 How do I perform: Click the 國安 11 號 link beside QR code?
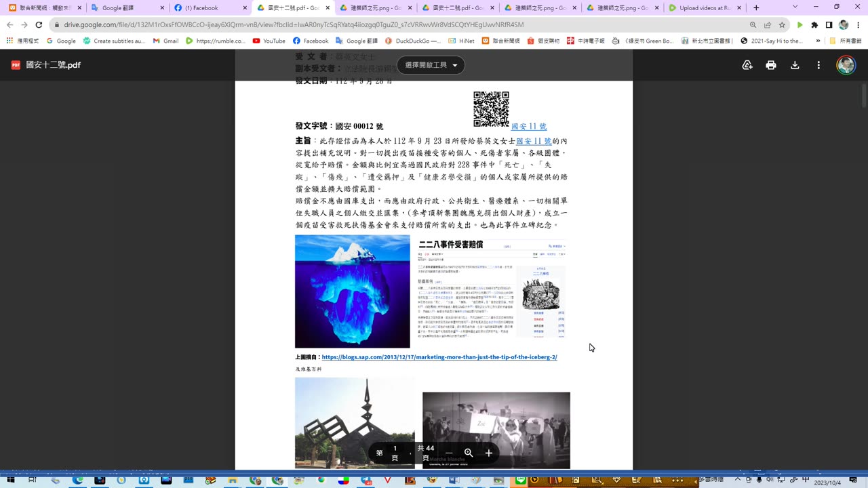tap(529, 127)
